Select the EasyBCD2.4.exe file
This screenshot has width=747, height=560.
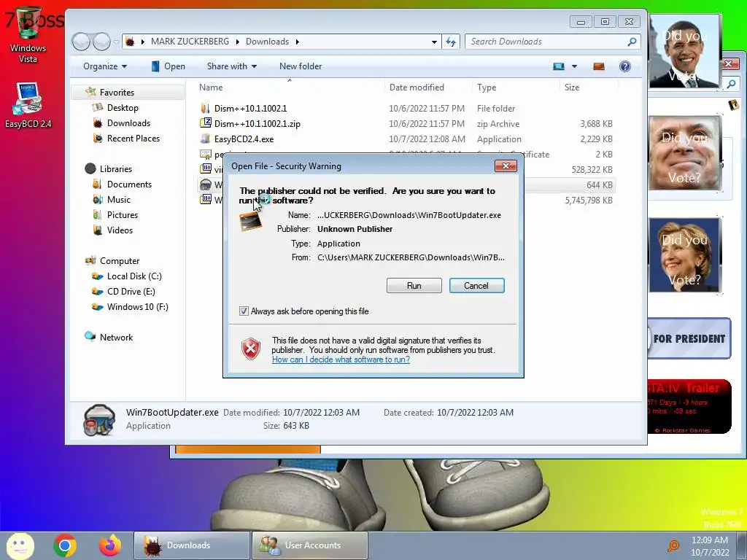tap(244, 139)
